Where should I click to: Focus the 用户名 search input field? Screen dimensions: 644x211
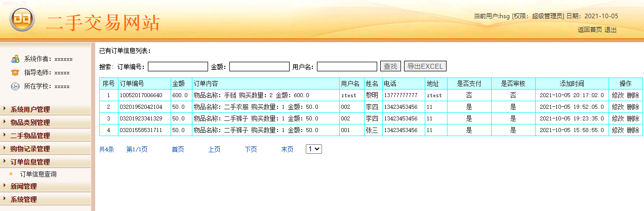pos(347,66)
